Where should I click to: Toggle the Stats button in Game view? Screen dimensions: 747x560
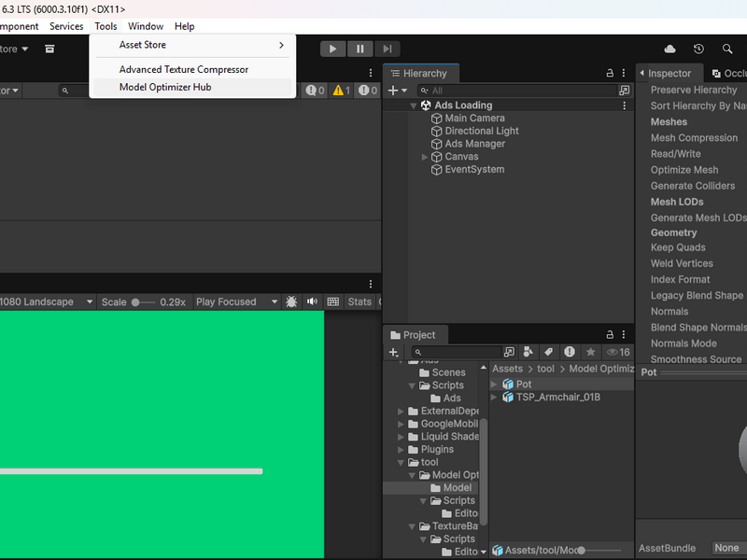[x=359, y=301]
